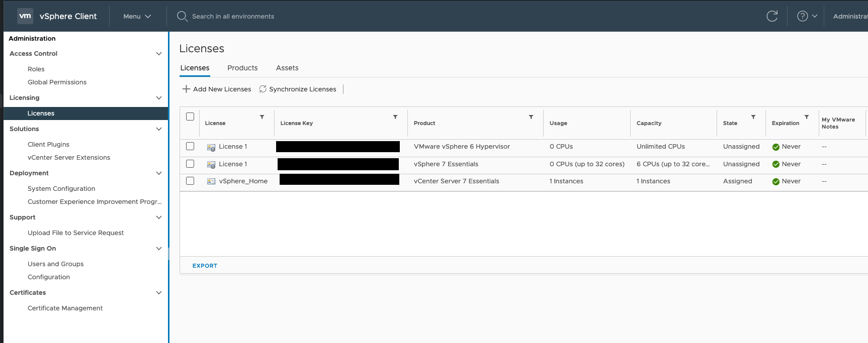This screenshot has width=868, height=343.
Task: Click the license icon in the vSphere 6 Hypervisor row
Action: (211, 147)
